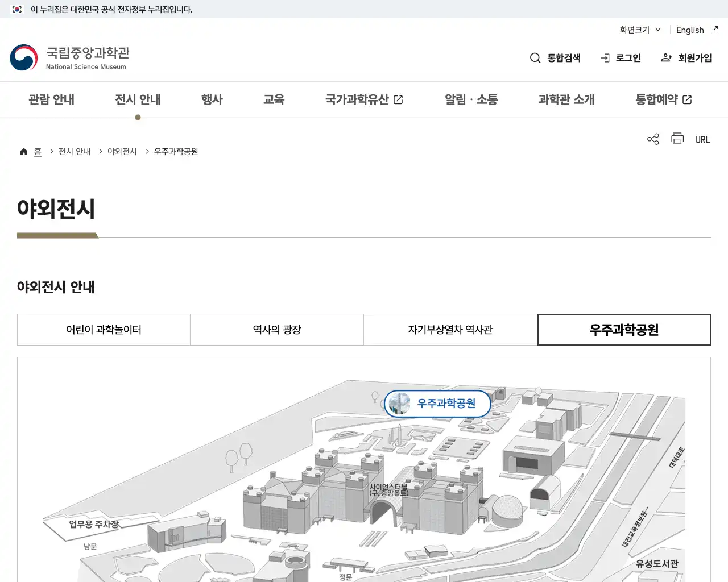Click the 회원가입 member signup icon
Image resolution: width=728 pixels, height=582 pixels.
[666, 57]
